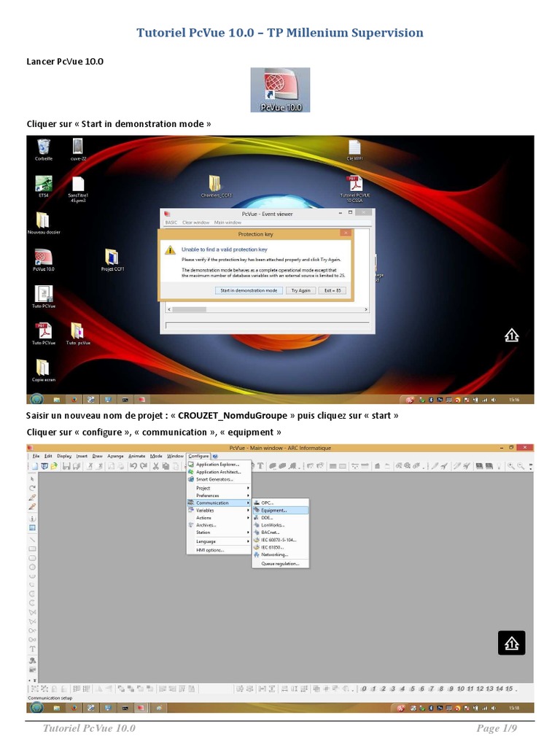This screenshot has width=560, height=747.
Task: Select the small PcVue 10.0 desktop shortcut
Action: tap(43, 260)
